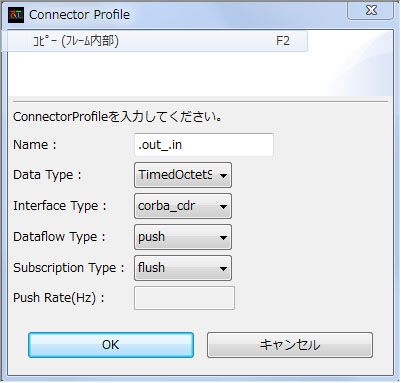Image resolution: width=401 pixels, height=383 pixels.
Task: Choose the コピー (フレーム内部) menu entry
Action: point(157,41)
